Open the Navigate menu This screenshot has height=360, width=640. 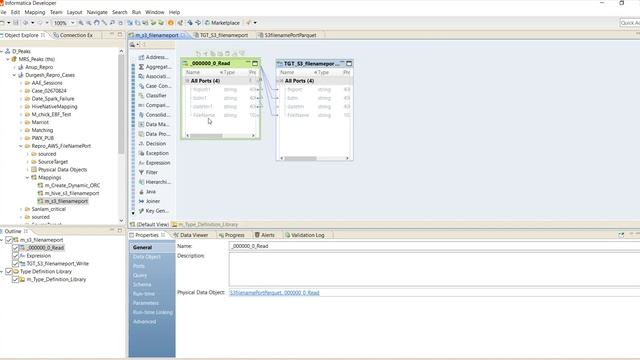point(97,12)
